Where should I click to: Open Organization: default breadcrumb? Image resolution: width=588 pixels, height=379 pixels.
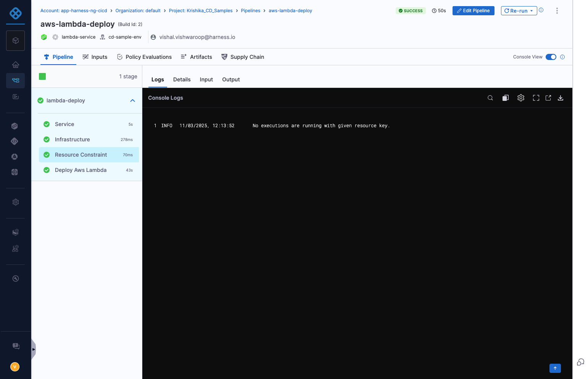[x=138, y=11]
